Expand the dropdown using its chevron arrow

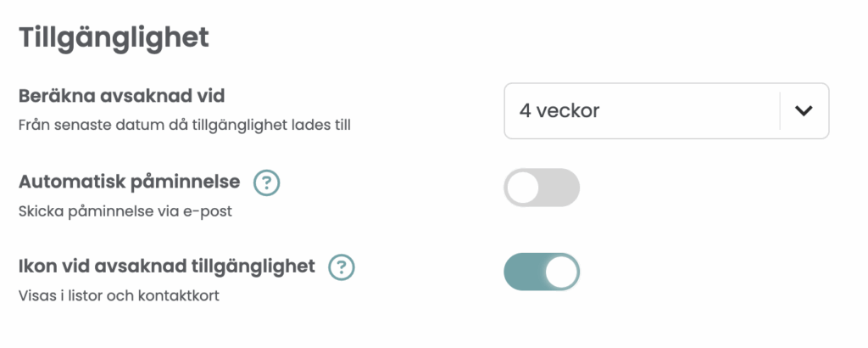pos(804,110)
